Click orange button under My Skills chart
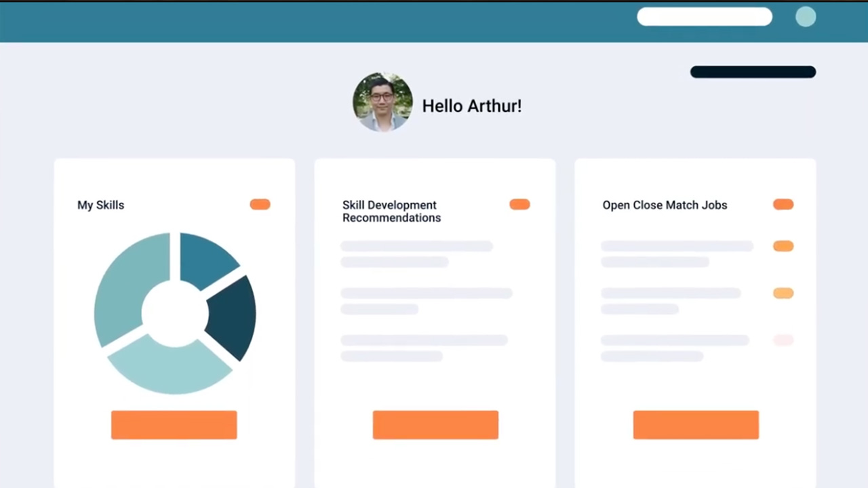 click(174, 425)
